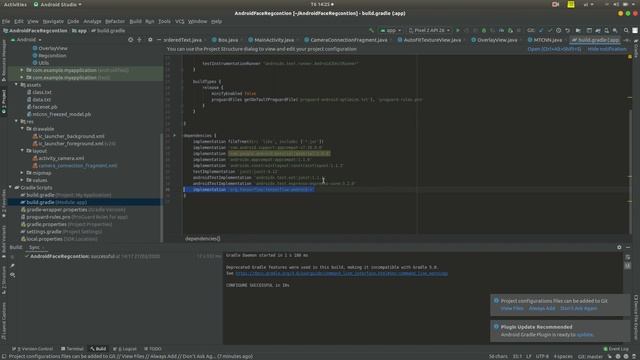
Task: Open Version Control tool window tab
Action: (32, 349)
